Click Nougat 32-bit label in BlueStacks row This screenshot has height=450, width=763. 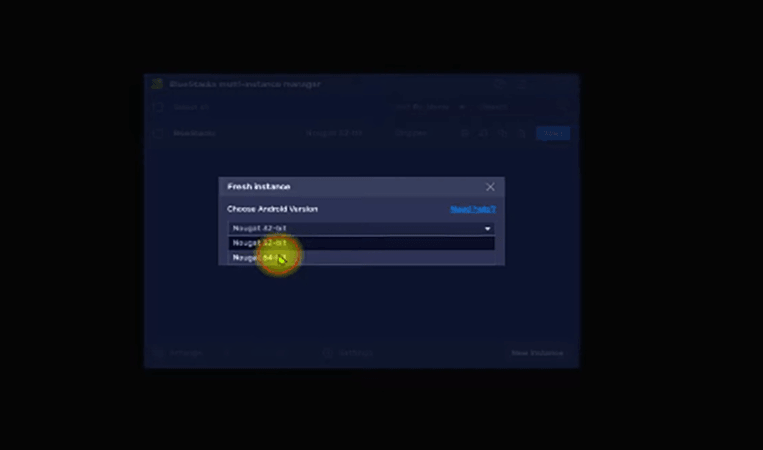click(x=334, y=133)
